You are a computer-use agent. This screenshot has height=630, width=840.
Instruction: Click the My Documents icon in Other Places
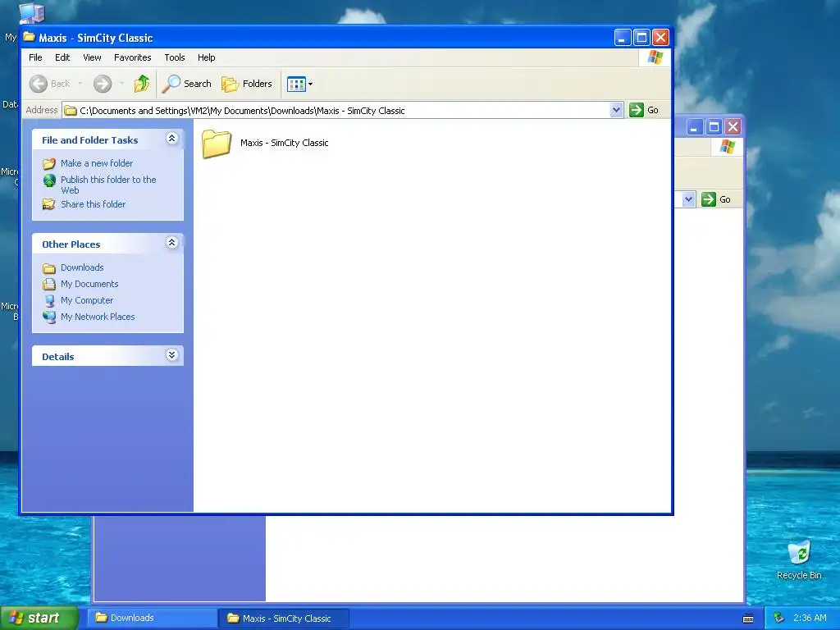(x=49, y=284)
